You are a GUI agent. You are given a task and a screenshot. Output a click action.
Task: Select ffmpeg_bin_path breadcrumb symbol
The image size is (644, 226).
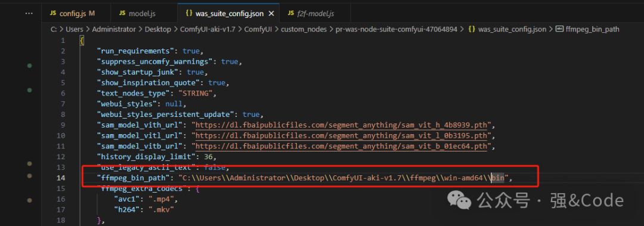point(592,29)
